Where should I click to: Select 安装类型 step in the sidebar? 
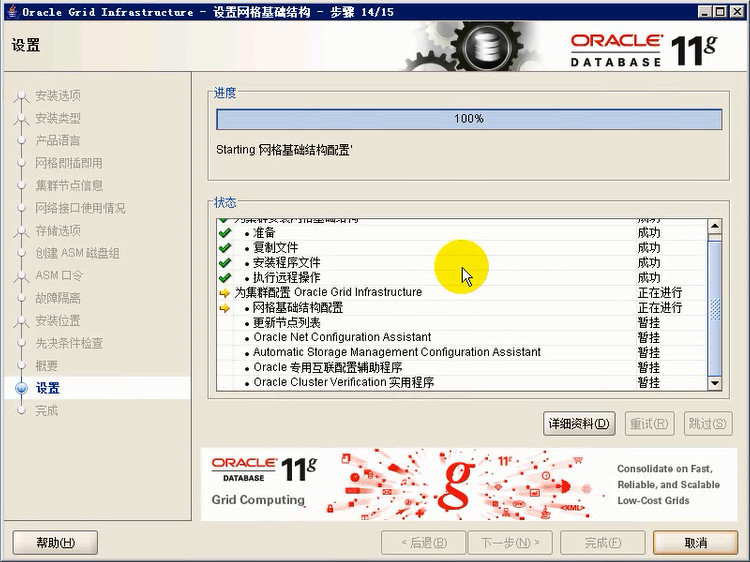58,118
